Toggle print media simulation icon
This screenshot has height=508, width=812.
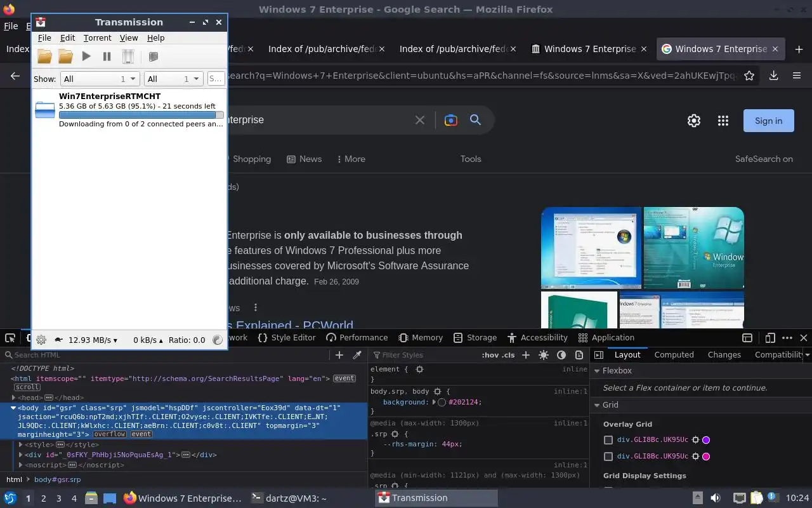[x=579, y=355]
